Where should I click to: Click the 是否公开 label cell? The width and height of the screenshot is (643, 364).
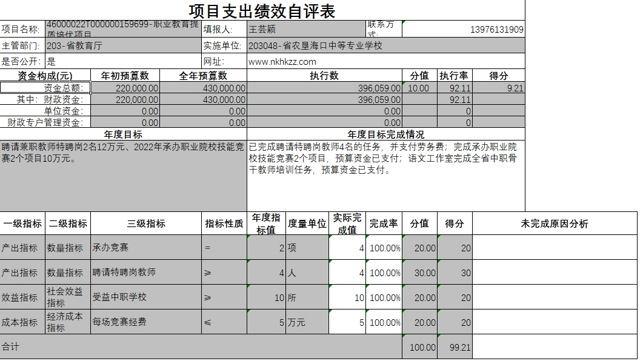pyautogui.click(x=22, y=62)
